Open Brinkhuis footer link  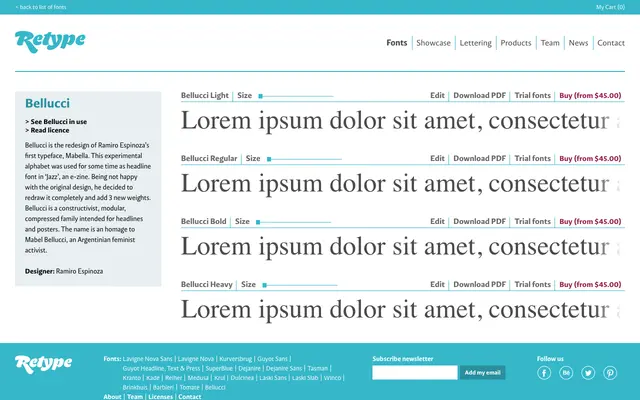tap(135, 387)
